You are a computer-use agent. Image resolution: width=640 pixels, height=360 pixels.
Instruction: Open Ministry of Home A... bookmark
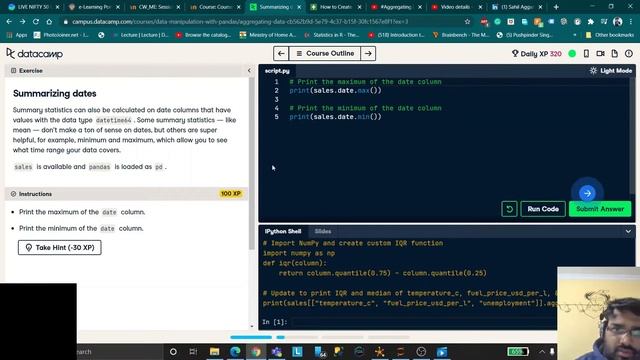tap(268, 35)
